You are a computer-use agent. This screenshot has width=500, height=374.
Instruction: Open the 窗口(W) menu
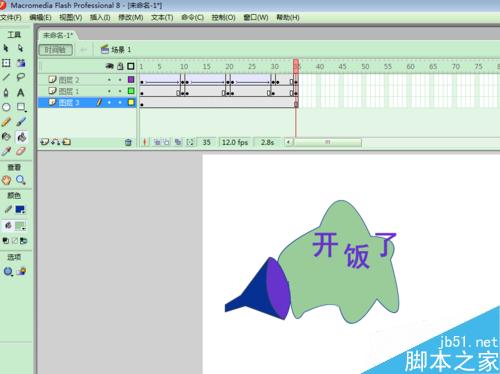pyautogui.click(x=256, y=17)
